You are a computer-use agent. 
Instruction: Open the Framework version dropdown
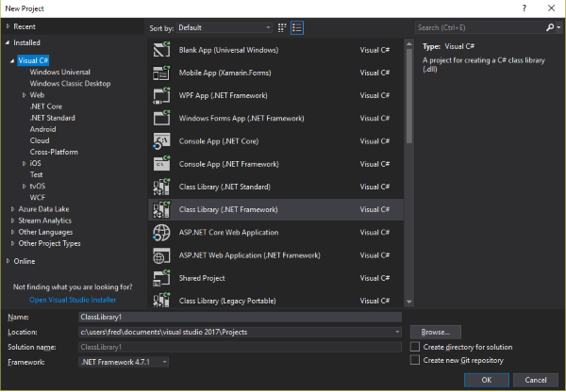click(124, 362)
